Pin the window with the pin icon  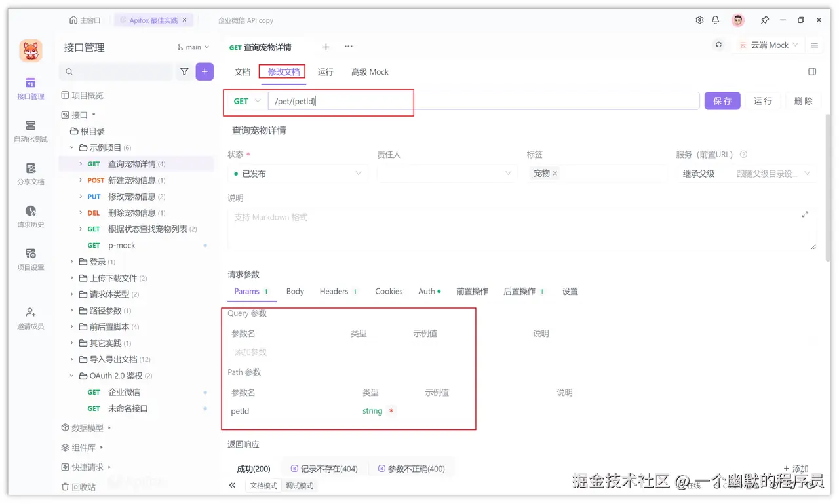click(765, 20)
